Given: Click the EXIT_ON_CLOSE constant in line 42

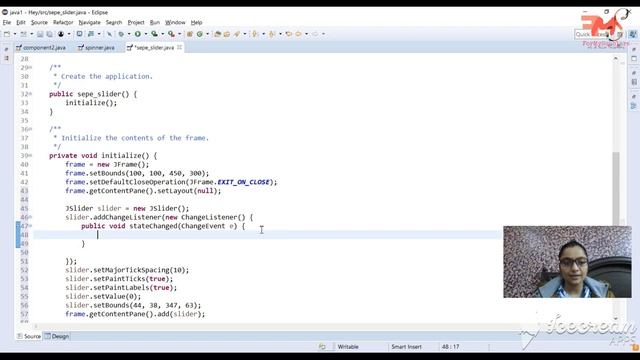Looking at the screenshot, I should click(x=243, y=182).
